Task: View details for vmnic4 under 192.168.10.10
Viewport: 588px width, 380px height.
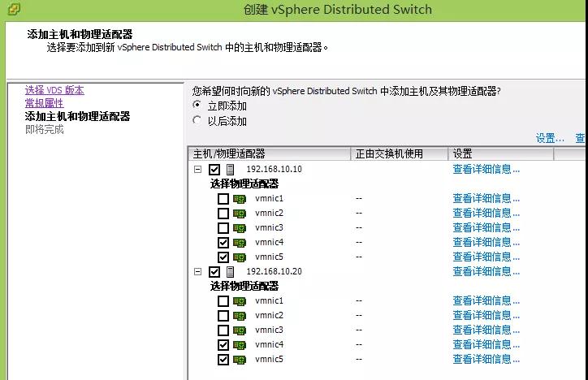Action: pos(486,243)
